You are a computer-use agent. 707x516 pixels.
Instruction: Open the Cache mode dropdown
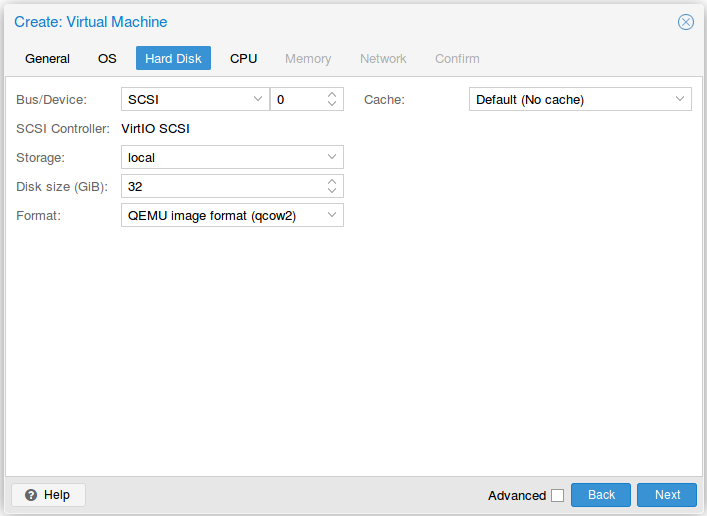click(680, 99)
